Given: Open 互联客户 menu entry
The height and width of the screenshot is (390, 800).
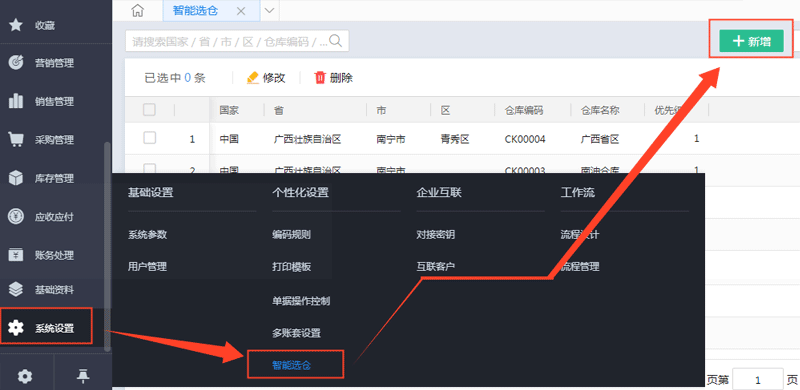Looking at the screenshot, I should tap(436, 266).
